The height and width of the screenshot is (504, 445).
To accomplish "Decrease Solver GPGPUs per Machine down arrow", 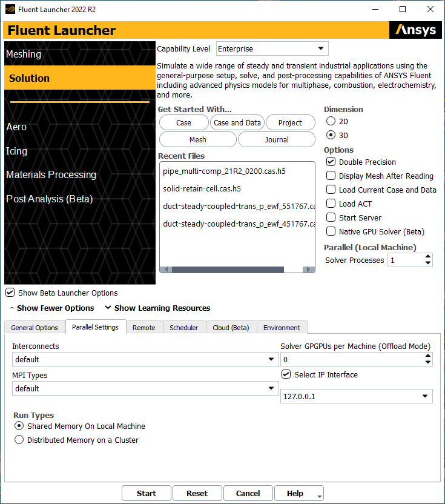I will 427,362.
